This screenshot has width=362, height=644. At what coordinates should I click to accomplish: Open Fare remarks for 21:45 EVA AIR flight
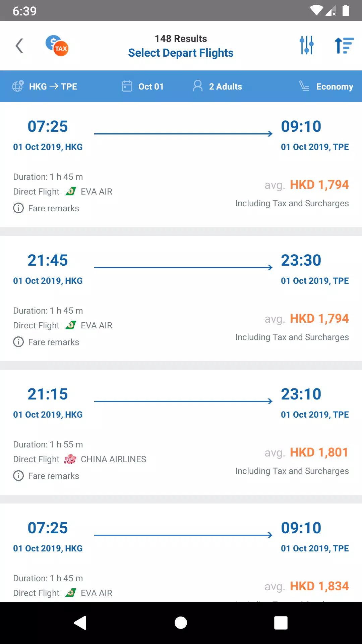click(46, 342)
